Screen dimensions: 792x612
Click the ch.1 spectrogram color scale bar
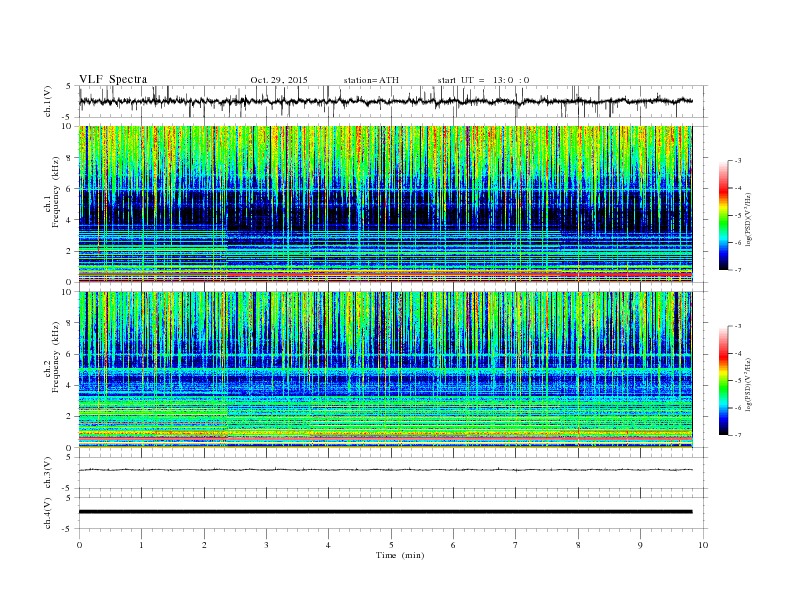point(723,215)
